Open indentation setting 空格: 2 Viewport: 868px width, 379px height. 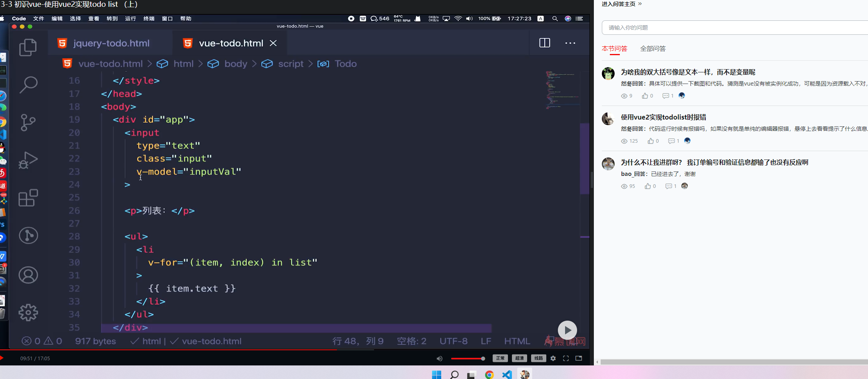(x=412, y=341)
